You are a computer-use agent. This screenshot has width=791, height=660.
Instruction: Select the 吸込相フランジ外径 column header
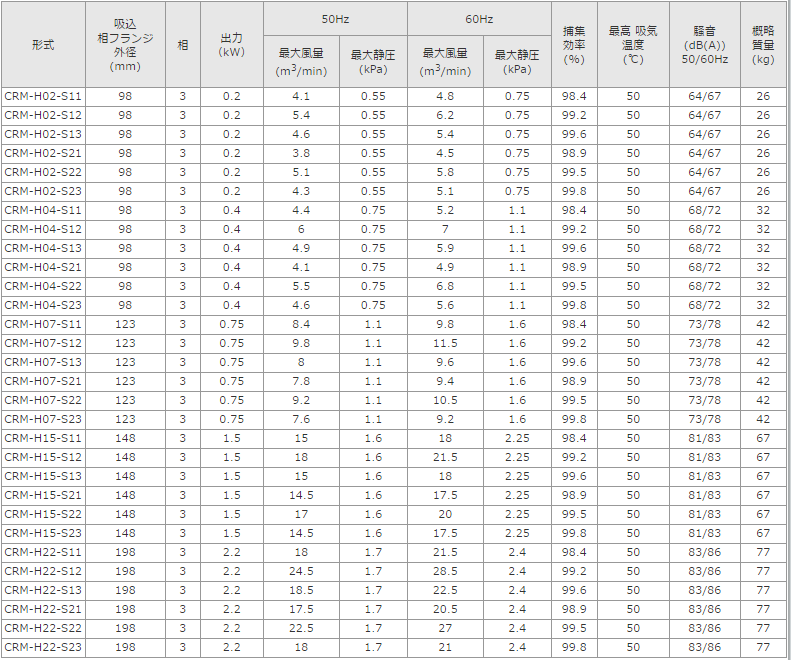pyautogui.click(x=125, y=45)
